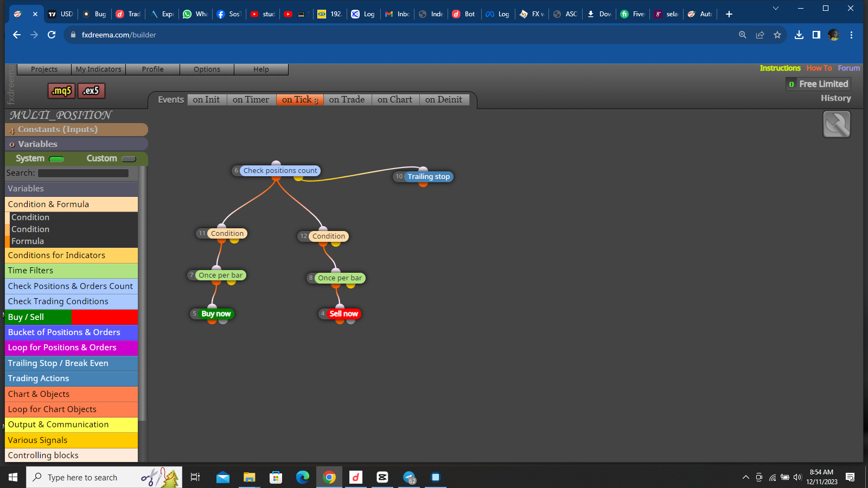Open the Projects menu
The height and width of the screenshot is (488, 868).
[x=44, y=69]
